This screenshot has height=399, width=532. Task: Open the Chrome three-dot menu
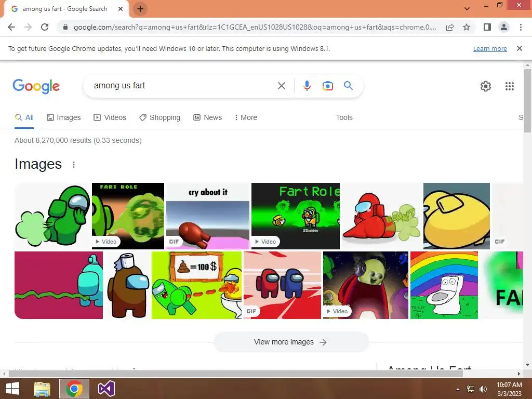tap(521, 27)
